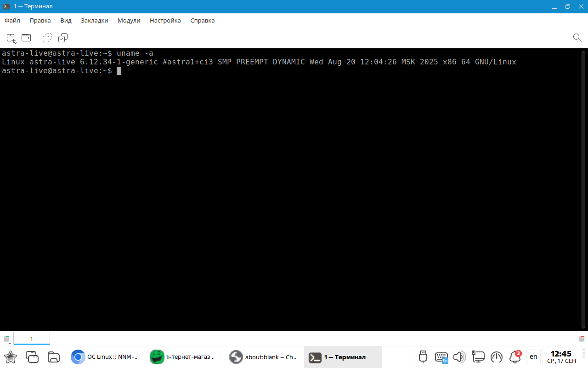Switch to the OC Linux NNM browser window
This screenshot has width=588, height=368.
[106, 357]
